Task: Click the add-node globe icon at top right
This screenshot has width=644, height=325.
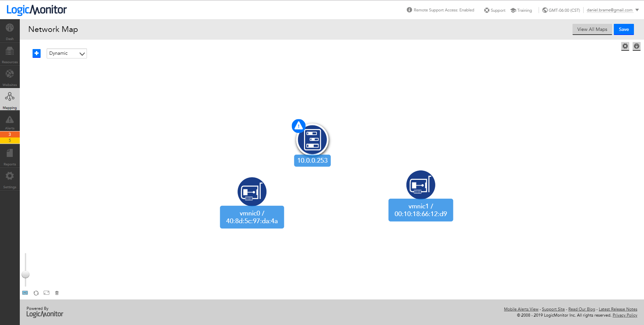Action: click(x=637, y=46)
